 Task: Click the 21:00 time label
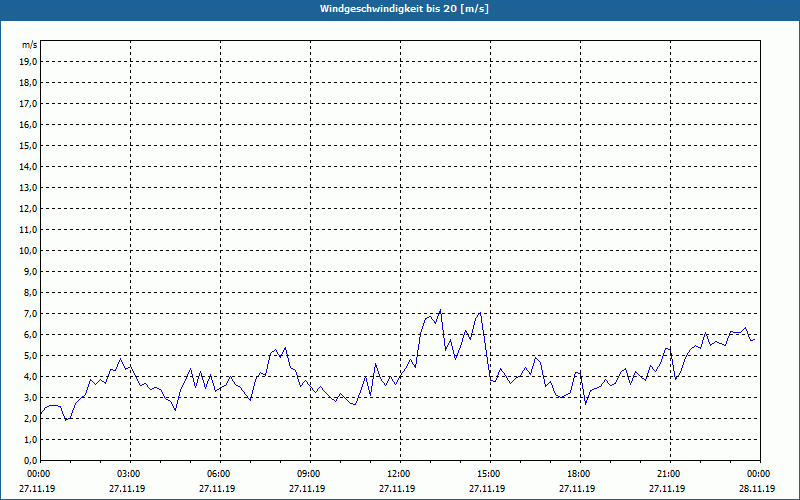(669, 474)
